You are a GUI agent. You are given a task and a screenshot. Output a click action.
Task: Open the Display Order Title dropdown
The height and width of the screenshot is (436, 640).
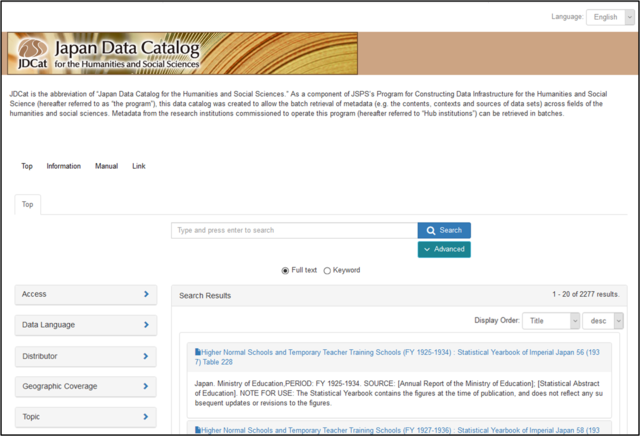551,321
